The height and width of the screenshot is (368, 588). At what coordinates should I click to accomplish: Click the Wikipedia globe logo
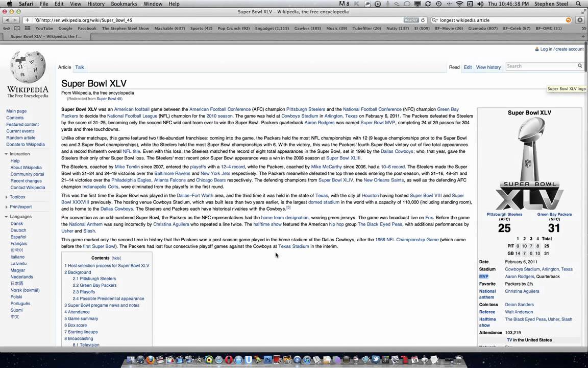28,67
